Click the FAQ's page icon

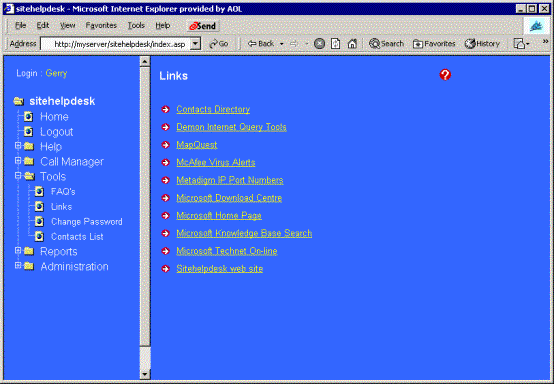click(x=39, y=191)
